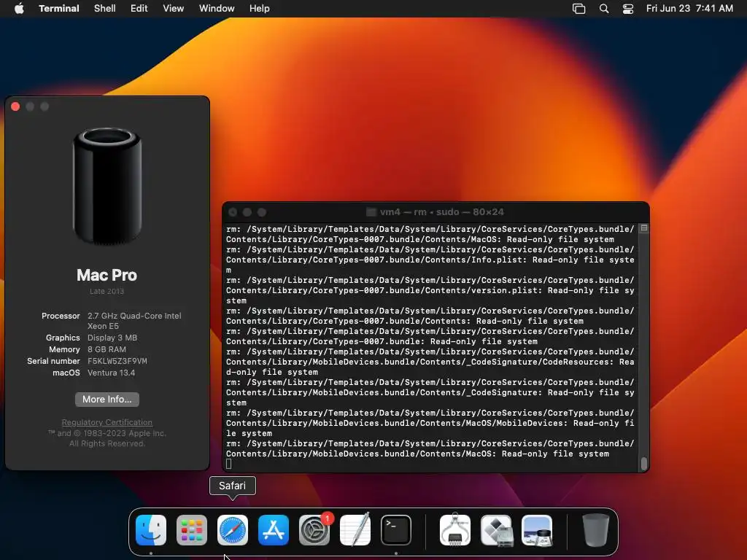
Task: Click the Stage Manager menu bar icon
Action: 578,9
